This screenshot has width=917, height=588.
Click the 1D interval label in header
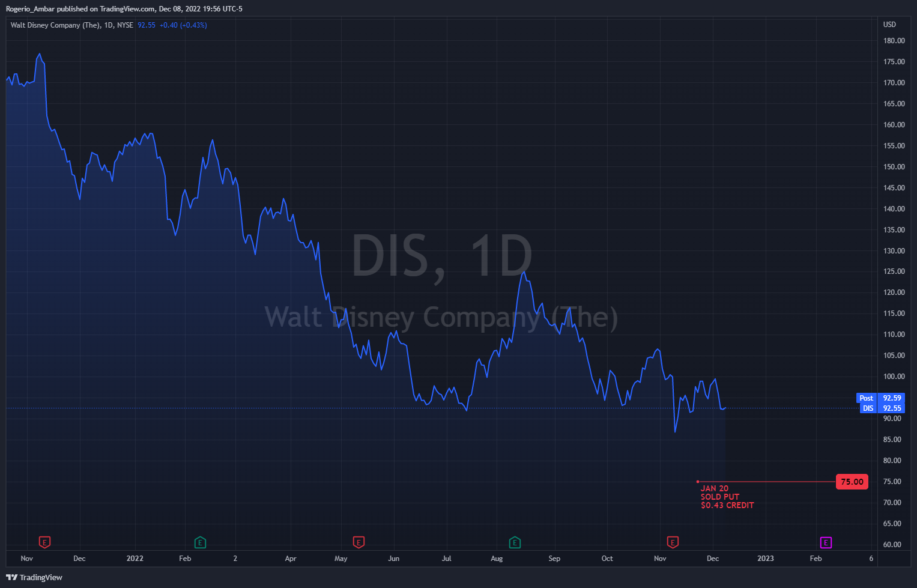click(108, 25)
